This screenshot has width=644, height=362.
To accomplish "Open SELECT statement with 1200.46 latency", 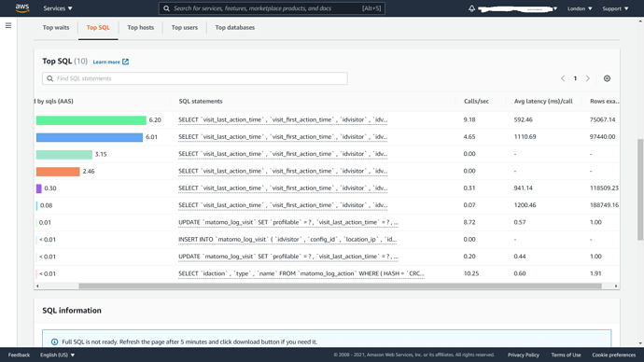I will pos(283,205).
